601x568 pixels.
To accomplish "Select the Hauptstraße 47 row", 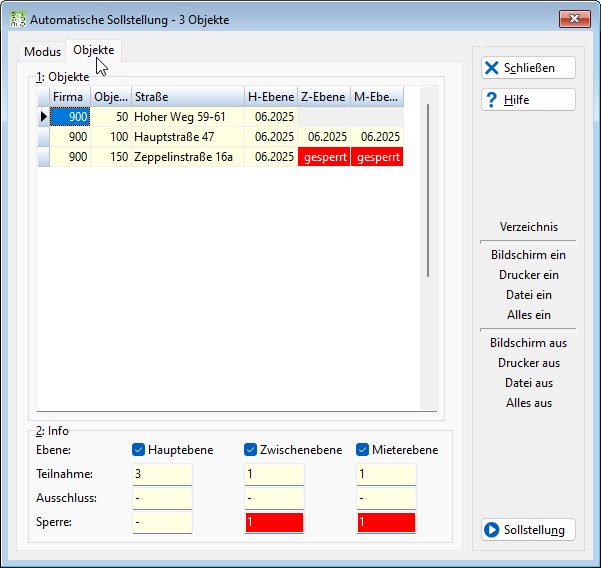I will coord(221,137).
